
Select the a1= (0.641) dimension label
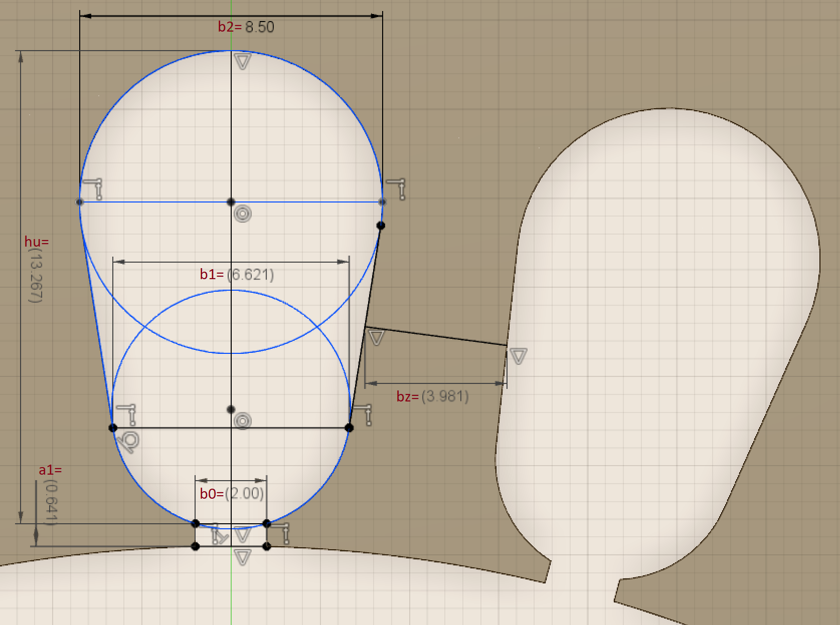point(50,495)
